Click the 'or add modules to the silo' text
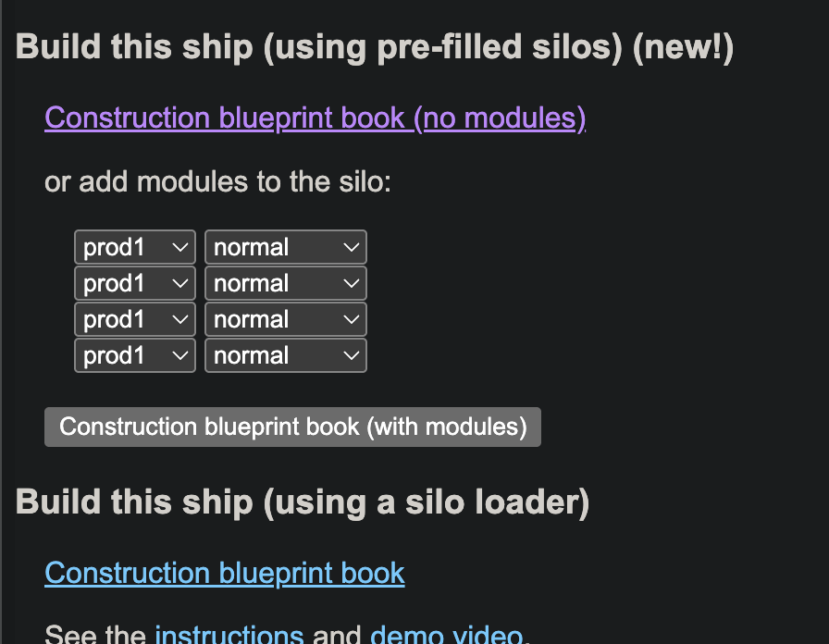This screenshot has height=644, width=829. [x=217, y=182]
